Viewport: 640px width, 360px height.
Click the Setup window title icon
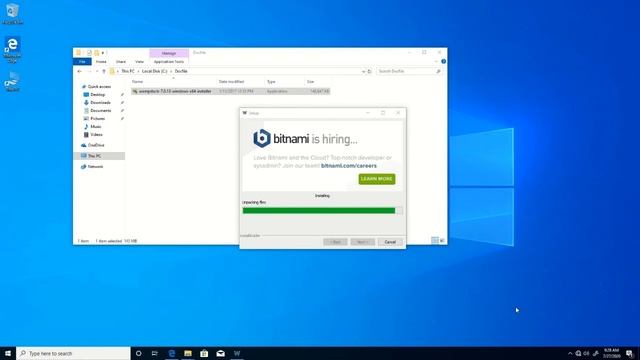coord(244,113)
